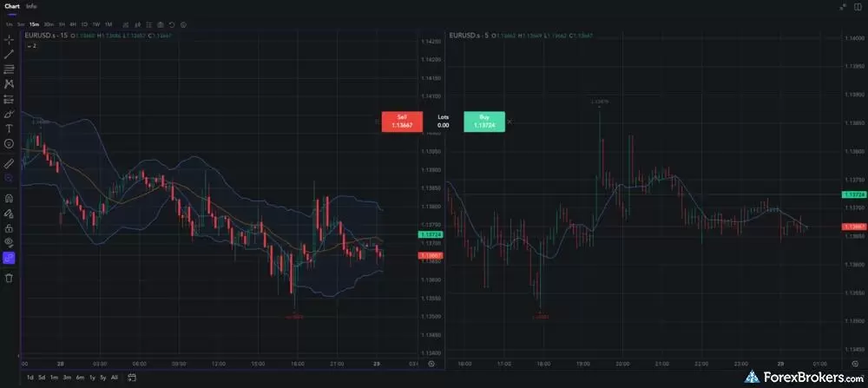Image resolution: width=868 pixels, height=388 pixels.
Task: Change timeframe to 1W
Action: (x=96, y=24)
